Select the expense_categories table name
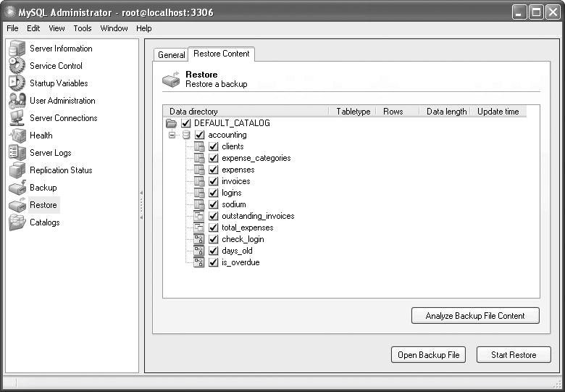 click(256, 158)
